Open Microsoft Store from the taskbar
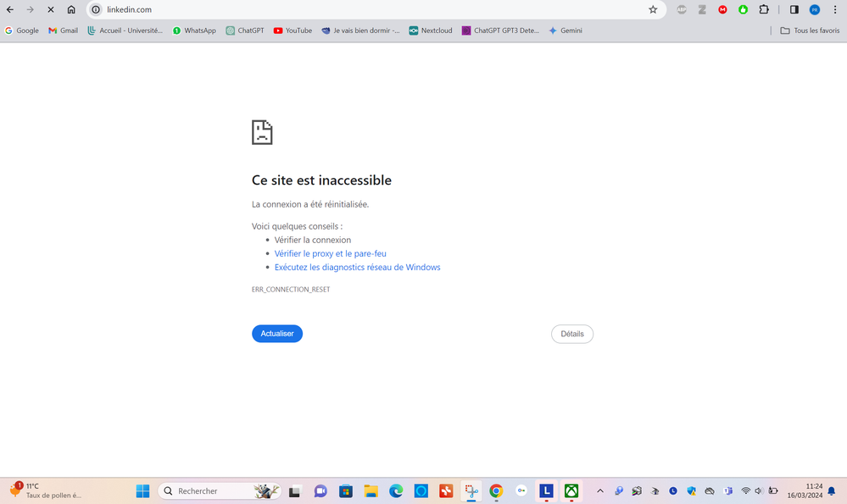The height and width of the screenshot is (504, 847). coord(346,491)
